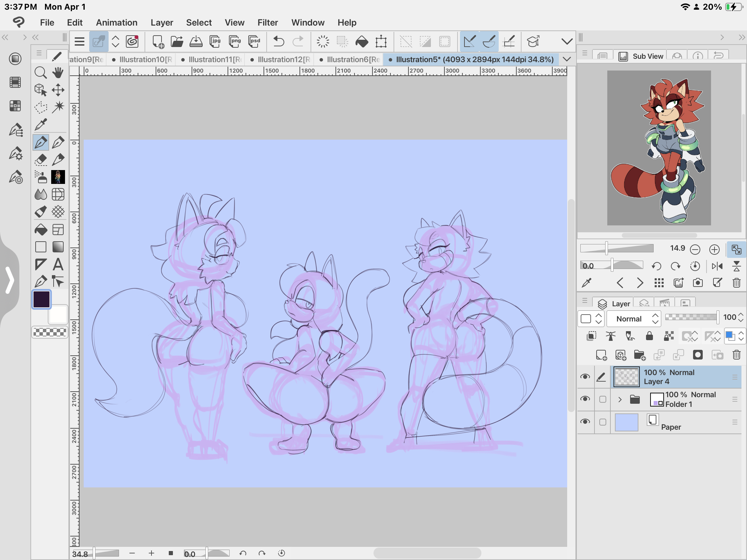Select the Fill bucket tool
The width and height of the screenshot is (747, 560).
[x=41, y=230]
